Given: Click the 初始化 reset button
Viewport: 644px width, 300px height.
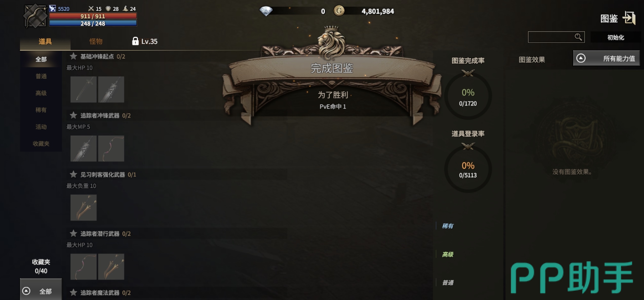Looking at the screenshot, I should tap(616, 37).
